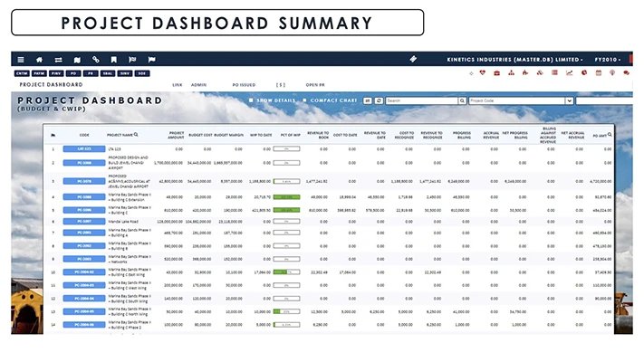Click the search icon beside PO Amt header
The width and height of the screenshot is (644, 362).
[610, 134]
